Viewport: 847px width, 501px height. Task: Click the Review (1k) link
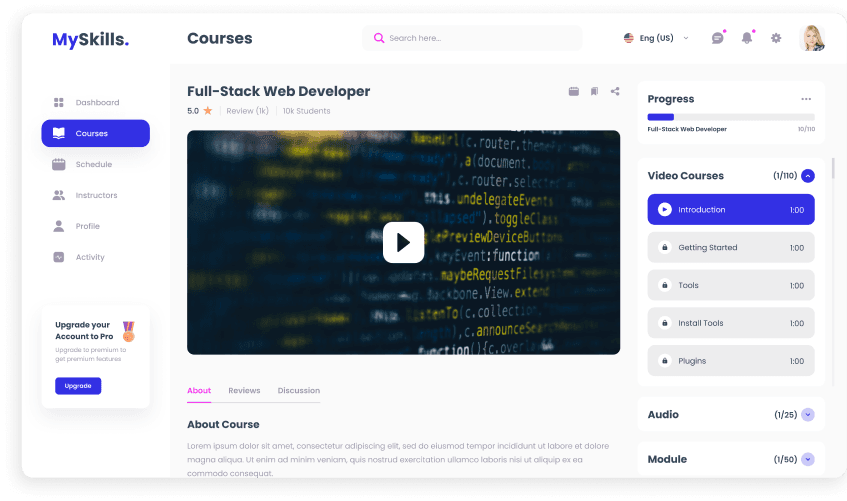(247, 111)
